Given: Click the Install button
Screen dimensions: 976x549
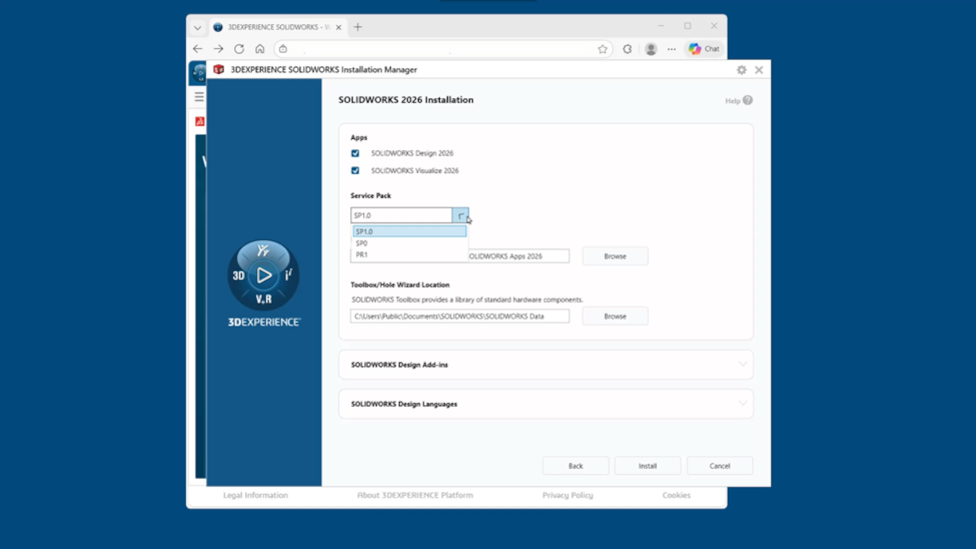Looking at the screenshot, I should 647,466.
